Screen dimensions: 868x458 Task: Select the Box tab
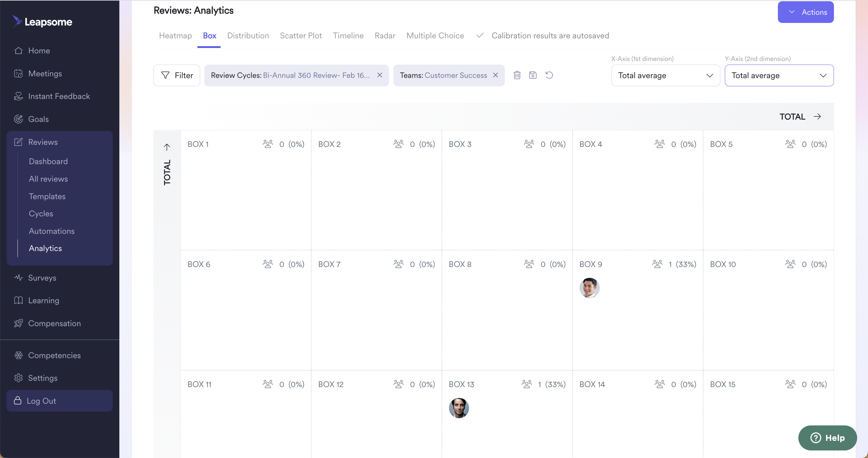(209, 35)
